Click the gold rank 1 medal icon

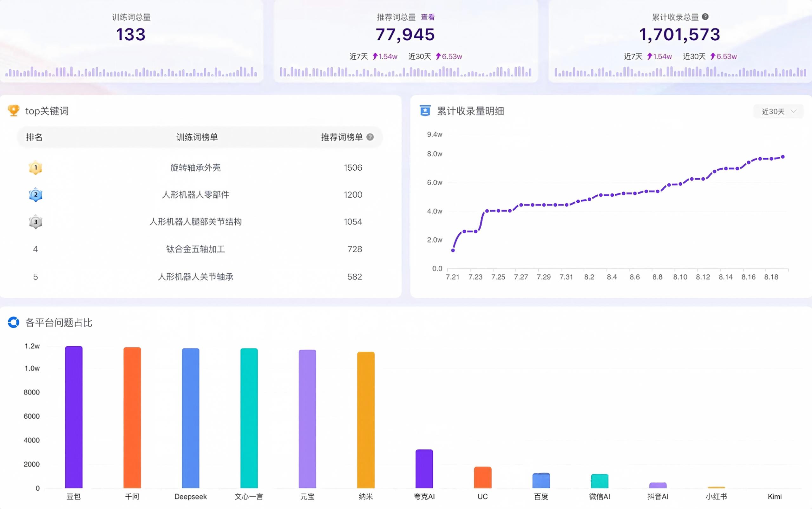[35, 168]
